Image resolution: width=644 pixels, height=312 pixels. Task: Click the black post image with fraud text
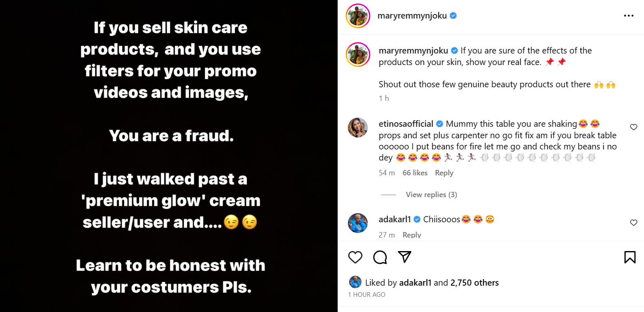click(x=169, y=156)
